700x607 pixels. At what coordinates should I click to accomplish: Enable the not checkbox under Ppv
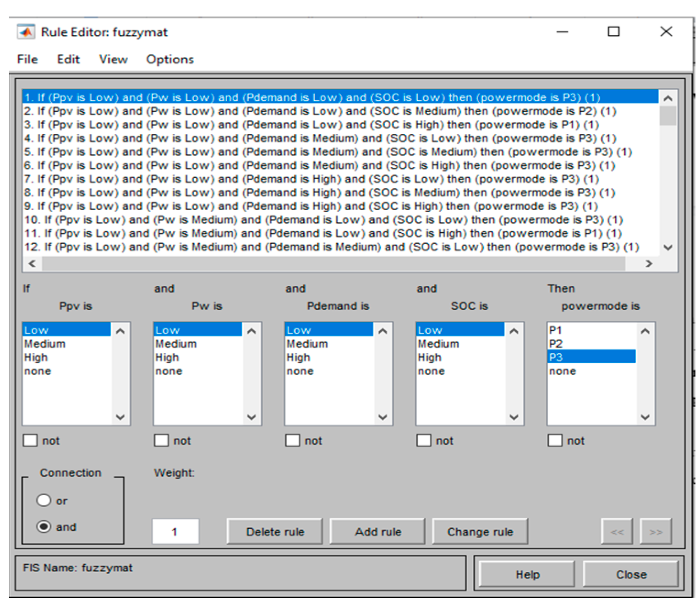[30, 440]
